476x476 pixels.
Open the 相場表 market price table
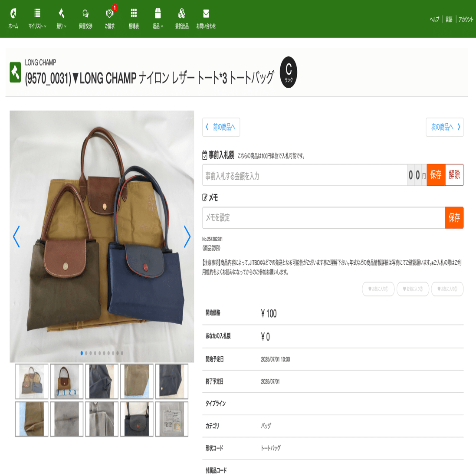point(134,19)
